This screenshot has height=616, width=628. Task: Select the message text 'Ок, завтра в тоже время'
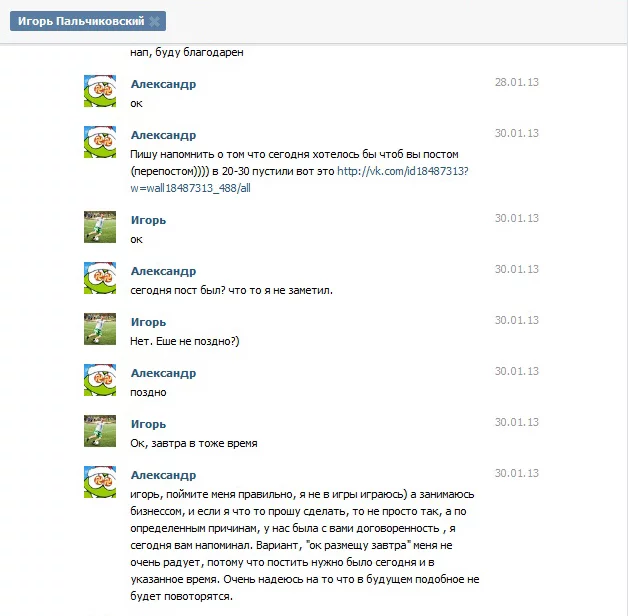194,443
